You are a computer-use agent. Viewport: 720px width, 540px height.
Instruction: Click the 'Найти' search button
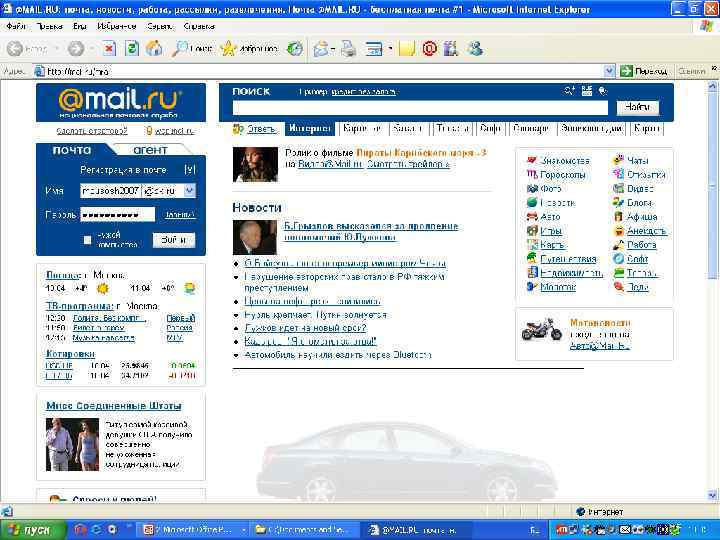(x=637, y=107)
